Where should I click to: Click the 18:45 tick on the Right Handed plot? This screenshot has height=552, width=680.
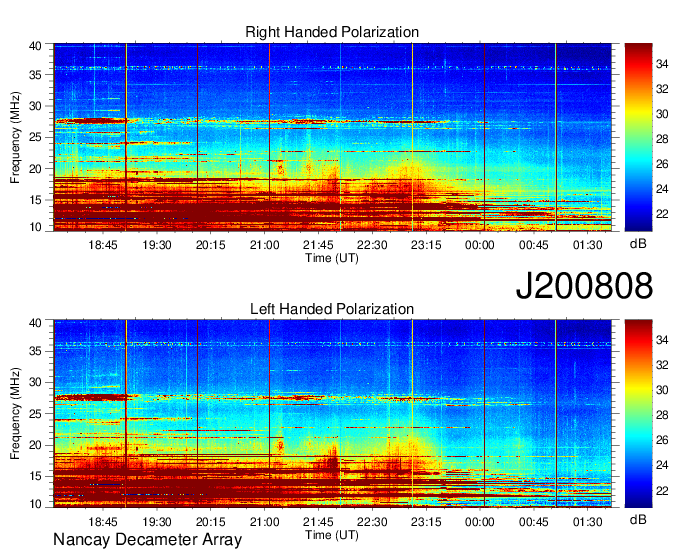pyautogui.click(x=103, y=245)
